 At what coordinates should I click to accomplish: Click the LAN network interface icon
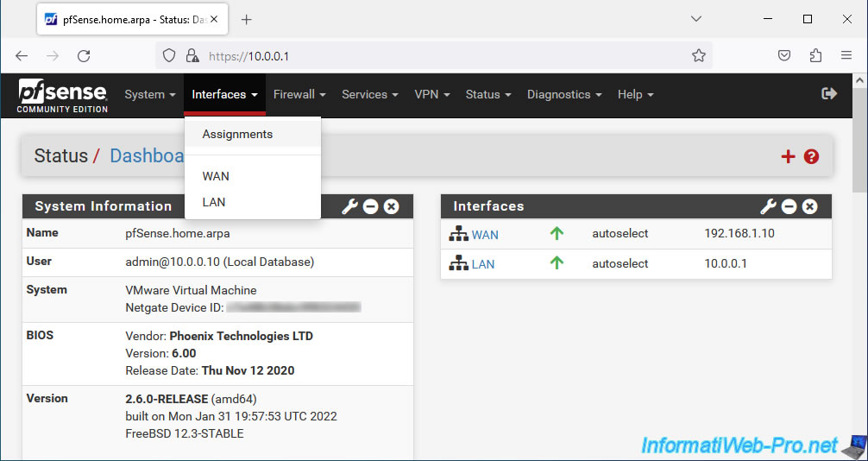pos(458,264)
